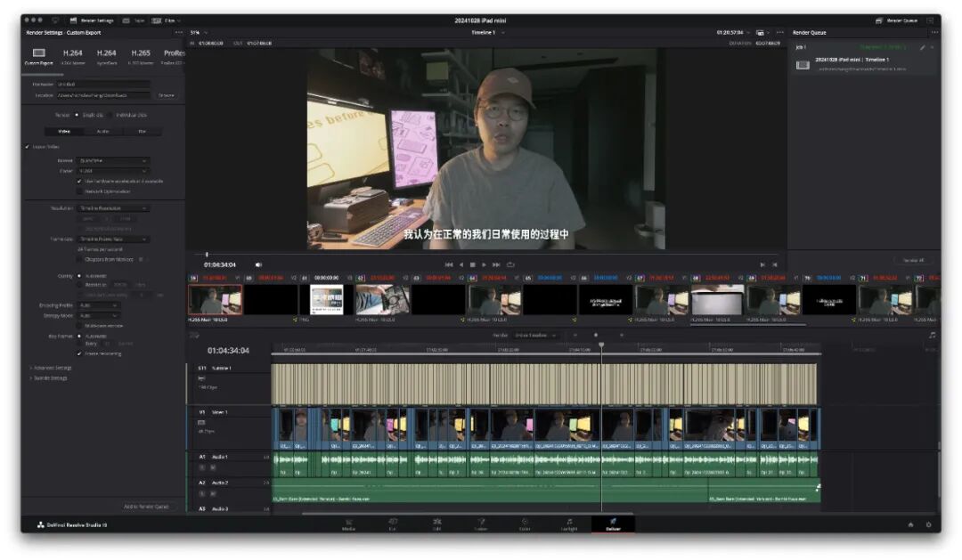Viewport: 962px width, 560px height.
Task: Click the Render All button
Action: pyautogui.click(x=913, y=261)
